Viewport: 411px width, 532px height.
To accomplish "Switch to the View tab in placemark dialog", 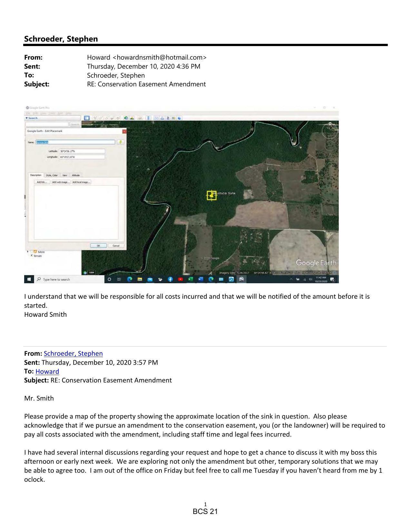I will [64, 175].
